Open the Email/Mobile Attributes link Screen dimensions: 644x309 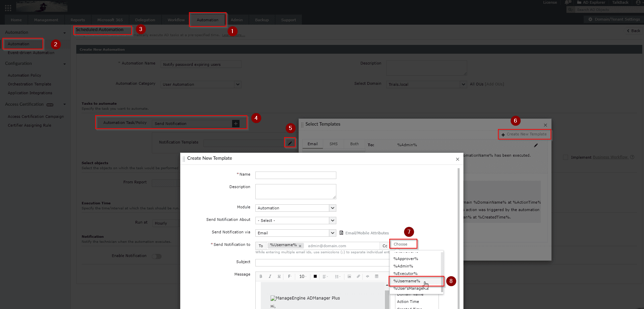[x=367, y=233]
